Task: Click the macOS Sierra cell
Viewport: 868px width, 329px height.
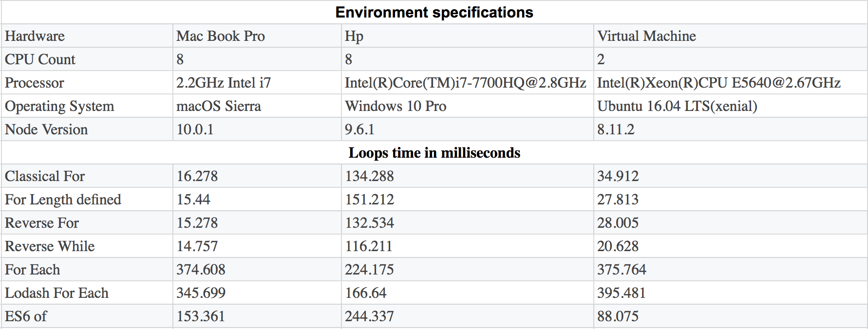Action: tap(257, 106)
